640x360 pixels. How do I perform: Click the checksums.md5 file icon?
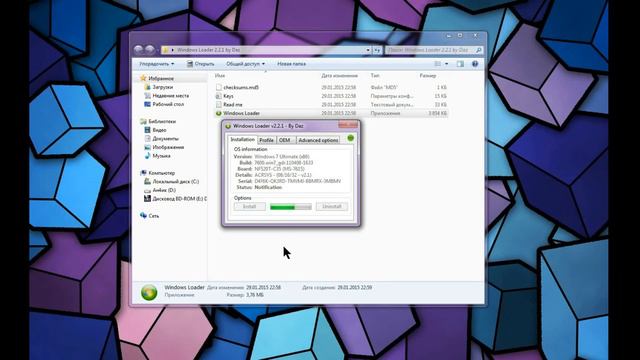point(219,87)
